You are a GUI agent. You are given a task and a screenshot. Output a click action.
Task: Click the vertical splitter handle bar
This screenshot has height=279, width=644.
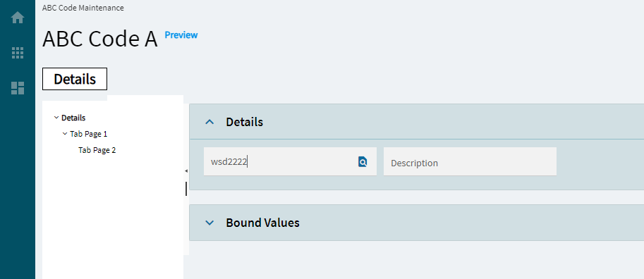[186, 189]
